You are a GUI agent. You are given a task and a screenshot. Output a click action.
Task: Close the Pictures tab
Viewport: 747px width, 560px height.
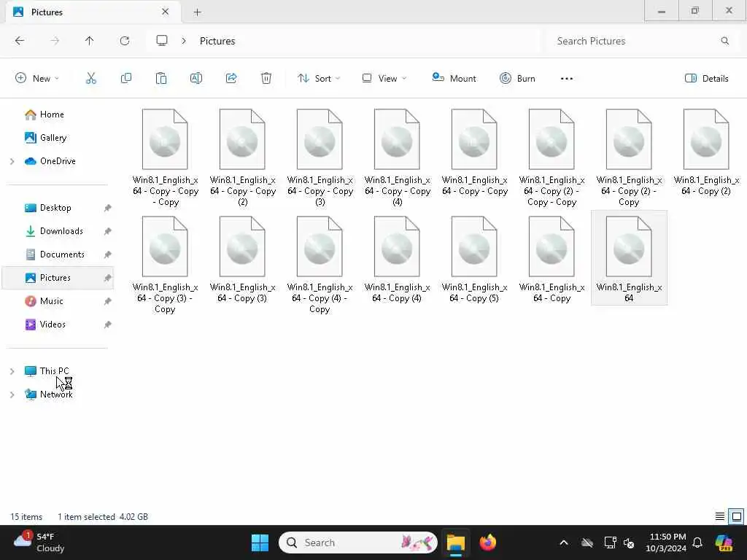[166, 12]
